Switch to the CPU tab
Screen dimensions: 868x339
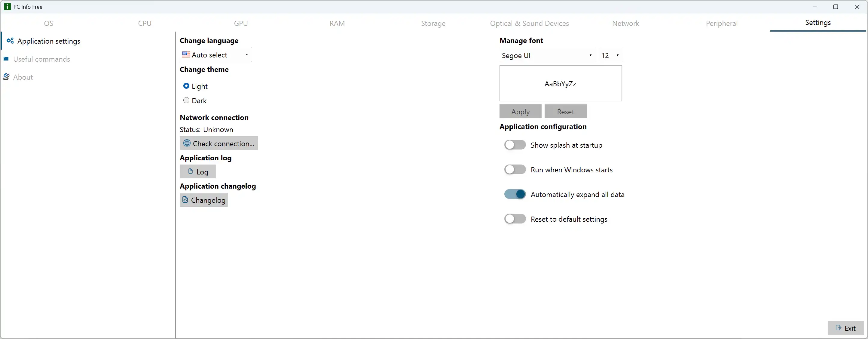(145, 23)
